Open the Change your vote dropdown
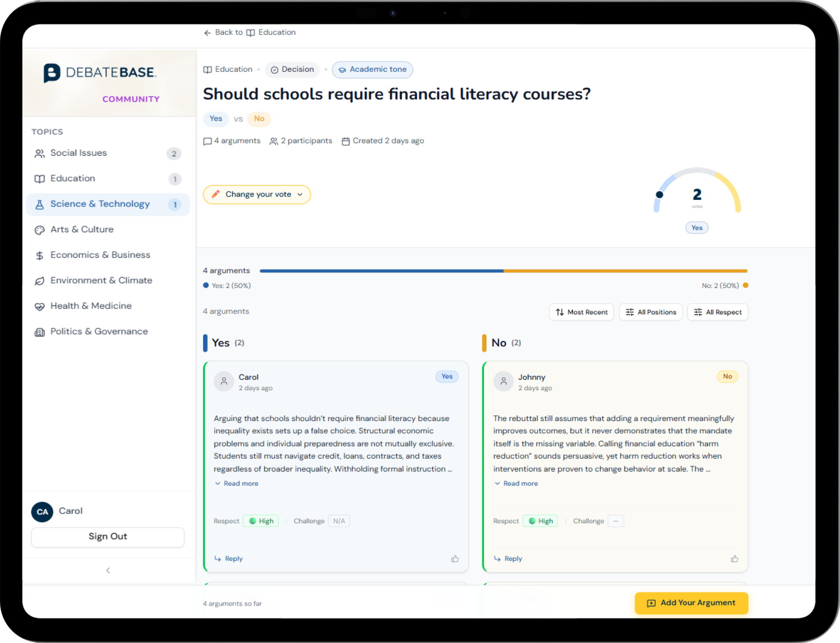840x643 pixels. click(x=257, y=195)
